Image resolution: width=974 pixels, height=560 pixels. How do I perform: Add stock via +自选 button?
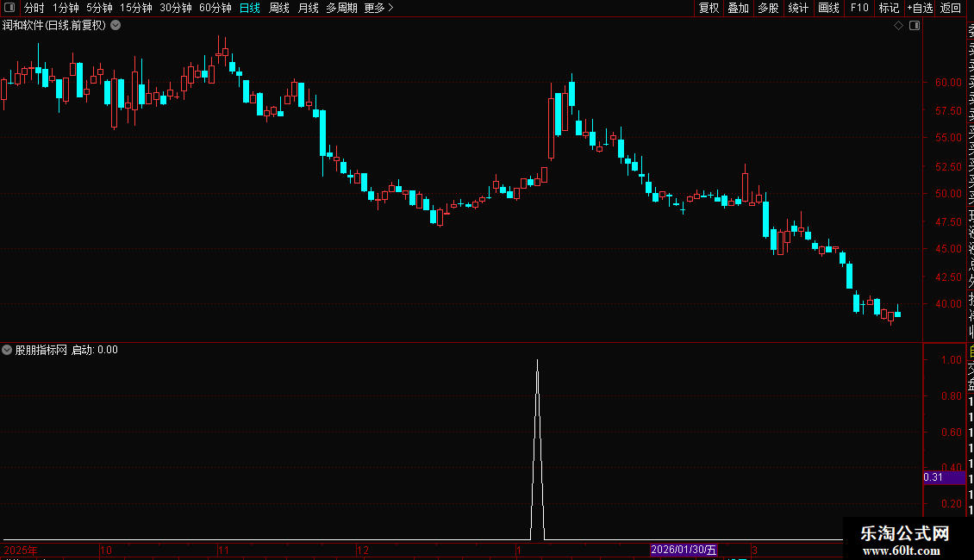[920, 8]
